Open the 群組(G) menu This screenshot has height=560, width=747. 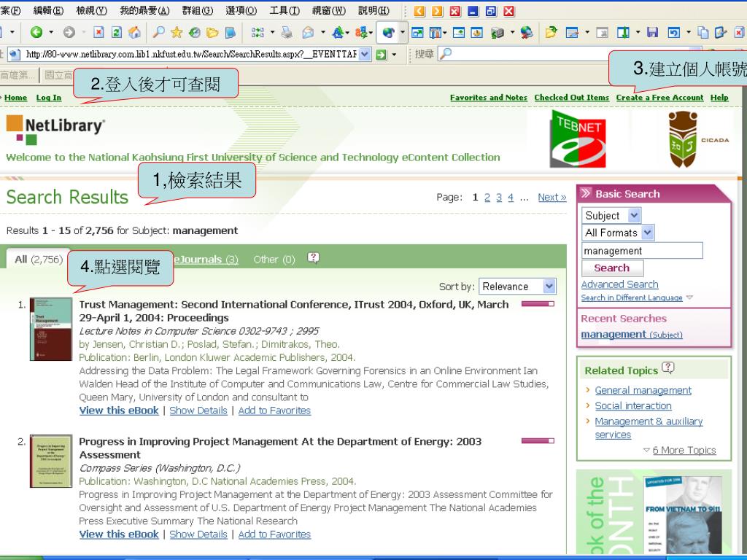[197, 10]
